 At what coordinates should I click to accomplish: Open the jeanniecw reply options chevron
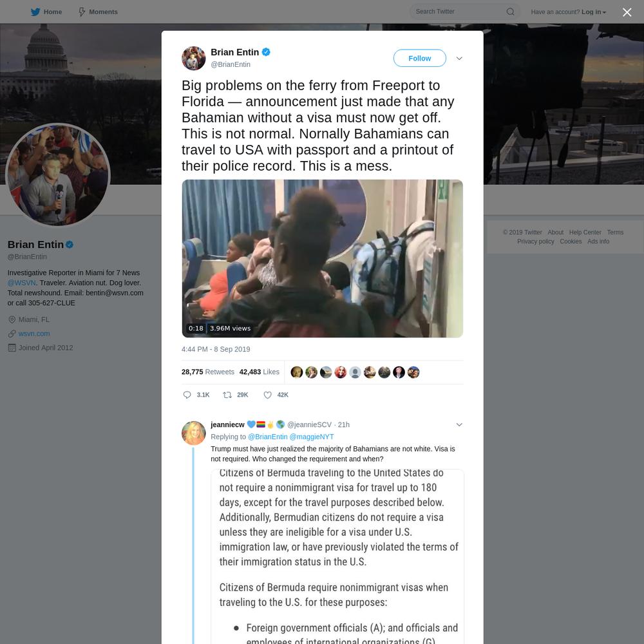459,424
